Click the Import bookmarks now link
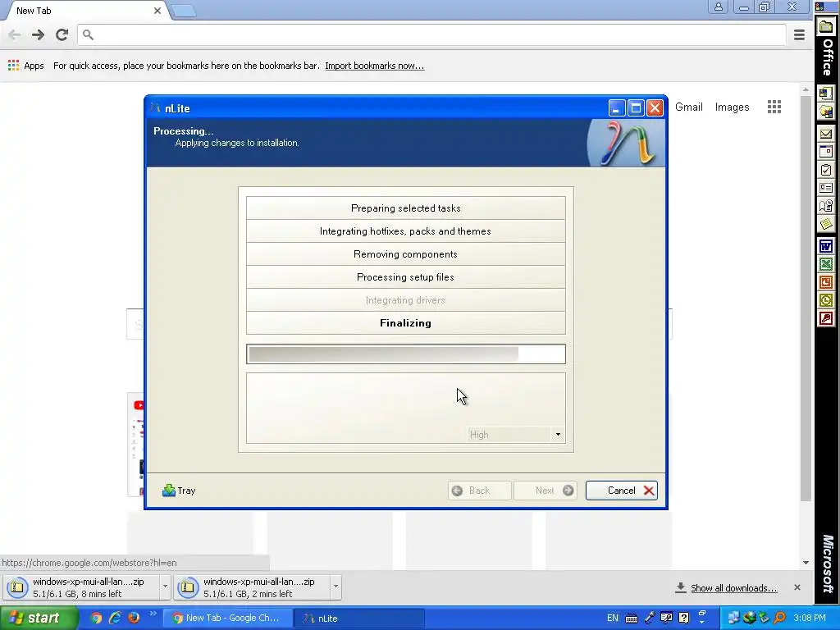The image size is (840, 630). point(374,66)
